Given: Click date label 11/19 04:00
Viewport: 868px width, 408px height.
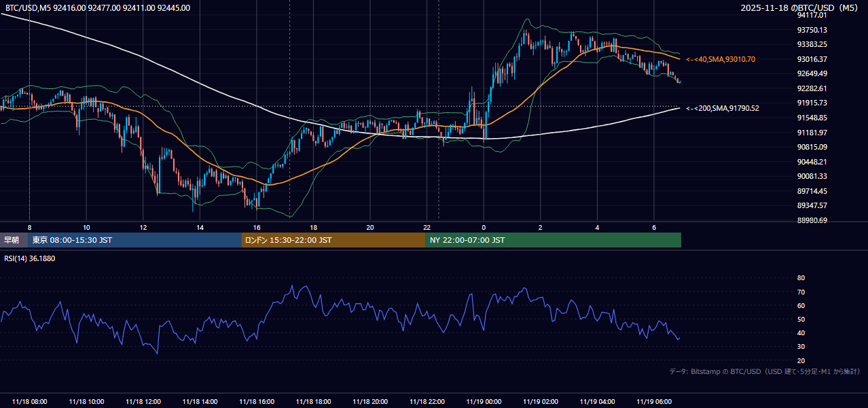Looking at the screenshot, I should click(x=597, y=402).
